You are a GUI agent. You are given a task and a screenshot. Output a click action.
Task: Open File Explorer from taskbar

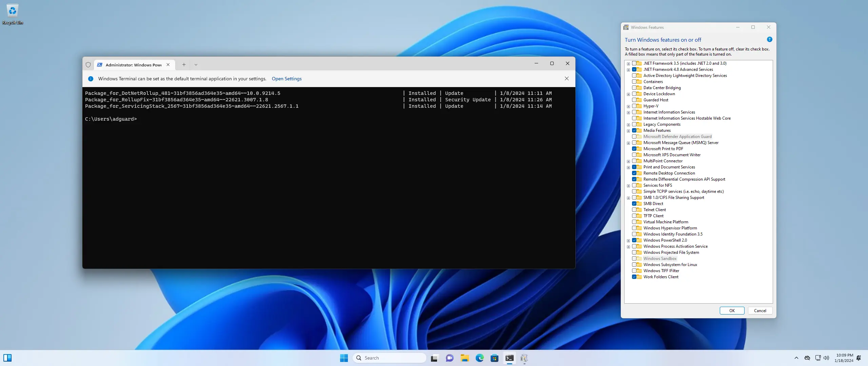(x=465, y=358)
